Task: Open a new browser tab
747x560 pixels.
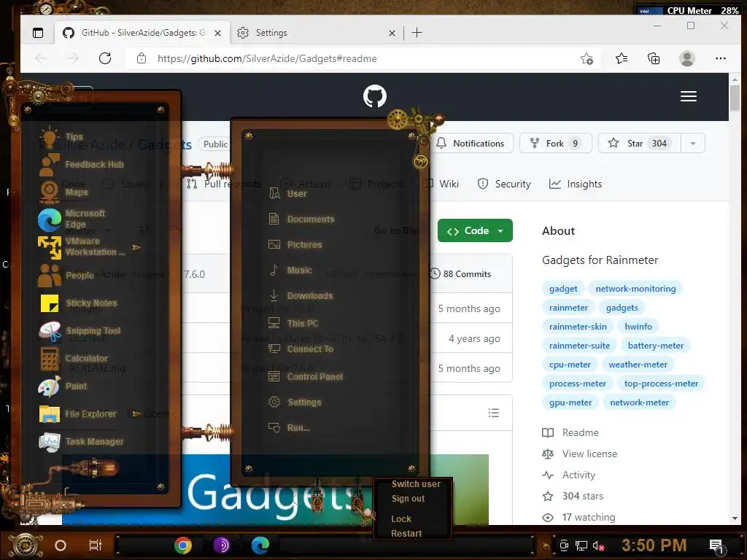Action: pyautogui.click(x=417, y=33)
